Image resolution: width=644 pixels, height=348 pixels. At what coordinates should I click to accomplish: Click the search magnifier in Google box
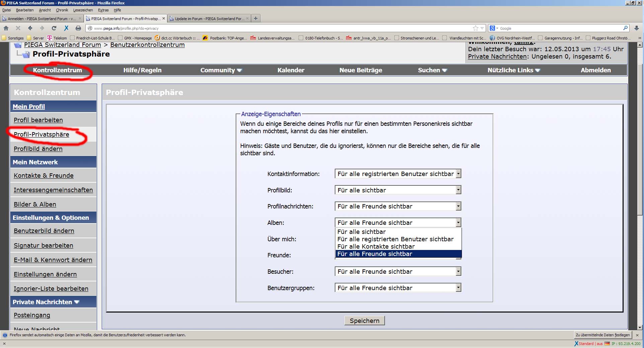(x=625, y=28)
